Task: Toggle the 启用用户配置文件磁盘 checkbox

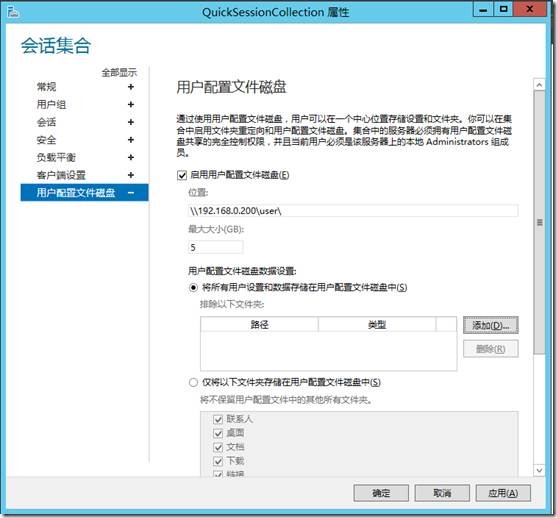Action: point(182,175)
